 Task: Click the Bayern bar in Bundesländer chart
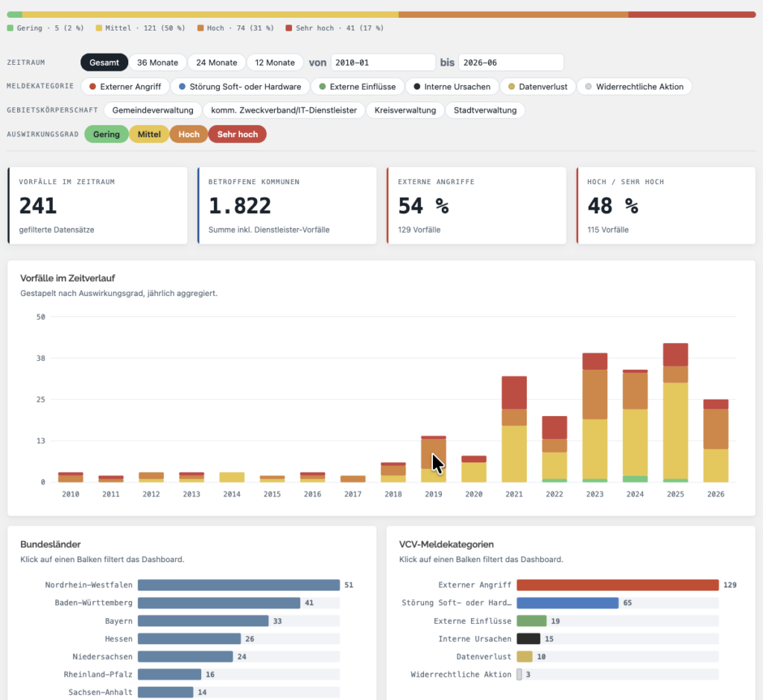[x=203, y=621]
